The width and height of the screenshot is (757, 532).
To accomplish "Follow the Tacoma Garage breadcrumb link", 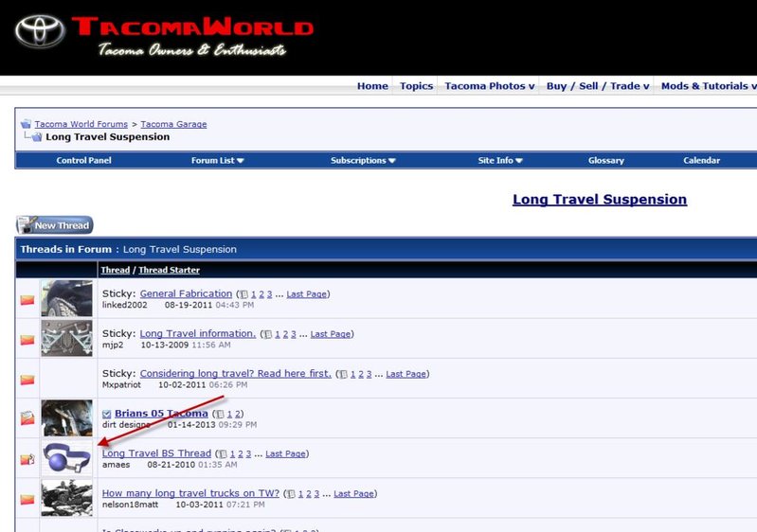I will pyautogui.click(x=173, y=124).
